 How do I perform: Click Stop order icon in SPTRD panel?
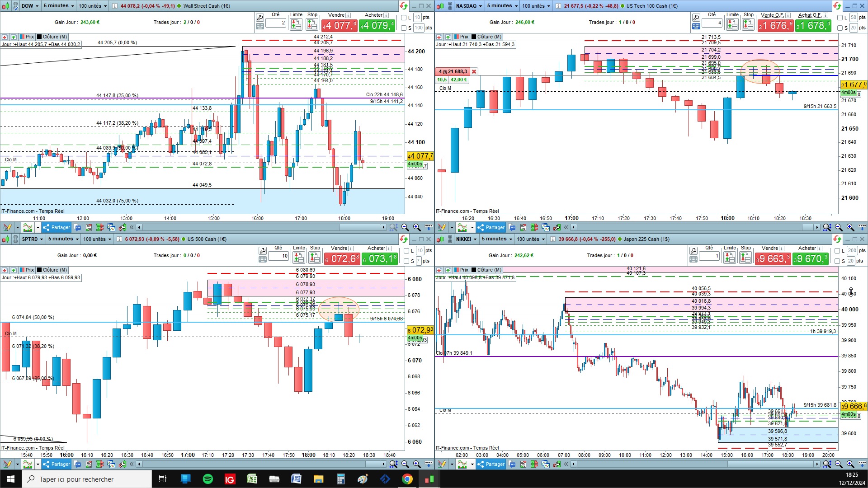coord(315,258)
